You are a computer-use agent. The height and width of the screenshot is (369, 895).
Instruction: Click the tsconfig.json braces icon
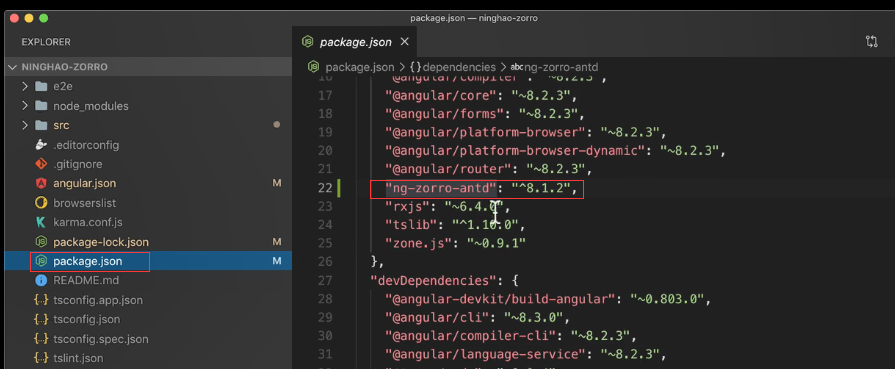click(x=41, y=320)
